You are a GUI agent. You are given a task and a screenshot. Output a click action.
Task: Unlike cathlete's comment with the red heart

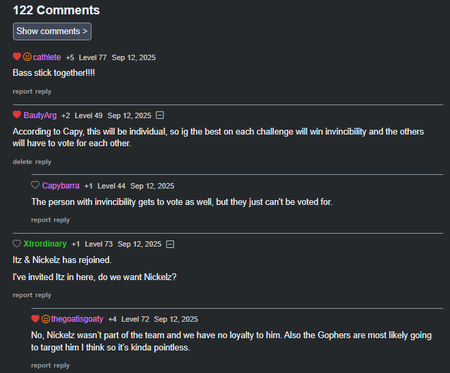point(17,57)
